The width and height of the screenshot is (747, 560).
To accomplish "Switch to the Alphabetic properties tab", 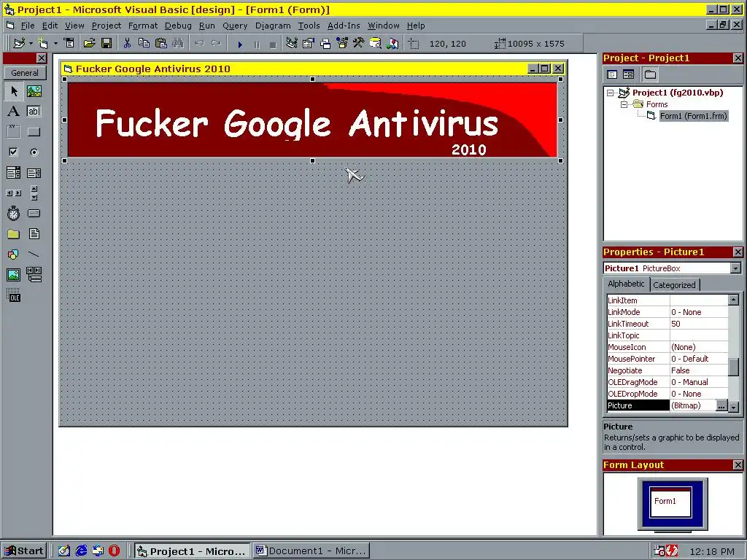I will [626, 284].
